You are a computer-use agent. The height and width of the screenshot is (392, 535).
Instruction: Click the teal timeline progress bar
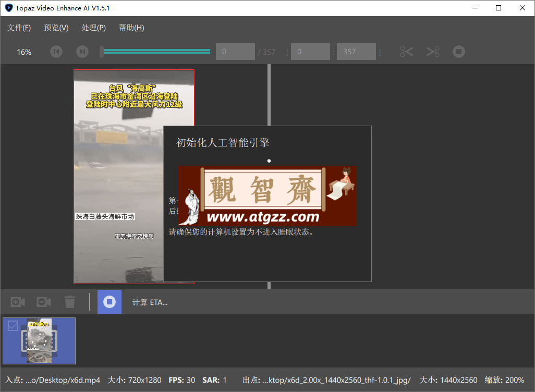[156, 52]
